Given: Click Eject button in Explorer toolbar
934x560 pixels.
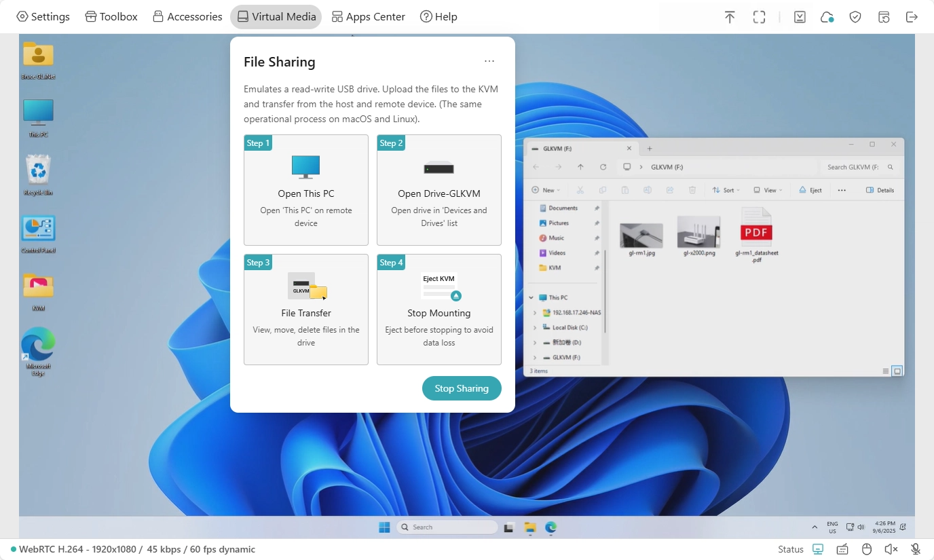Looking at the screenshot, I should [x=810, y=190].
